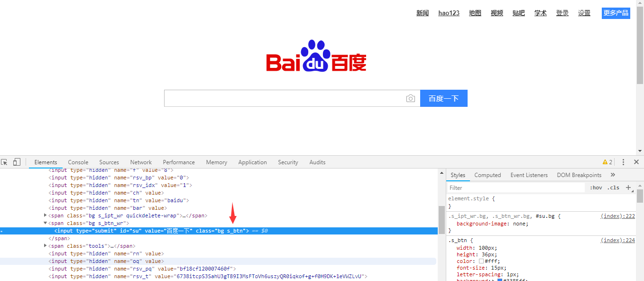644x281 pixels.
Task: Open the hao123 link
Action: pos(449,13)
